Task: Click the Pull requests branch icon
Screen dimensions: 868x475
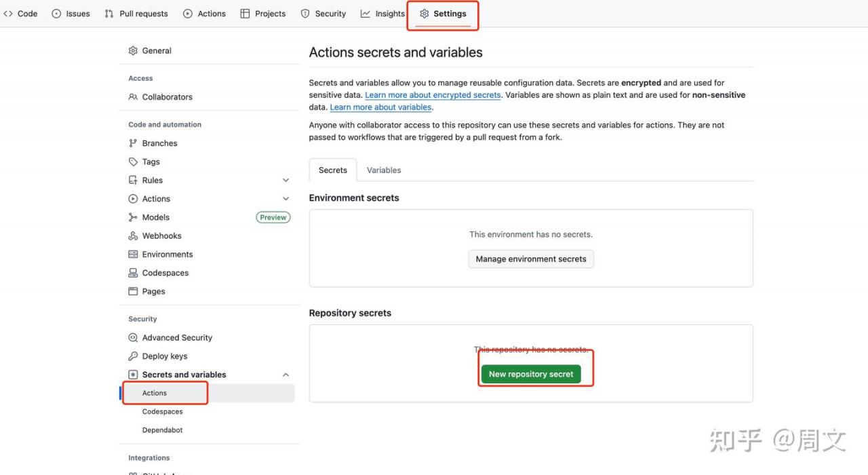Action: tap(109, 14)
